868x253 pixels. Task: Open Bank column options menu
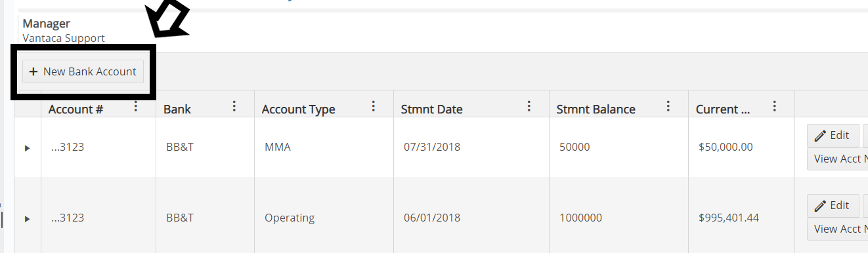pos(234,106)
